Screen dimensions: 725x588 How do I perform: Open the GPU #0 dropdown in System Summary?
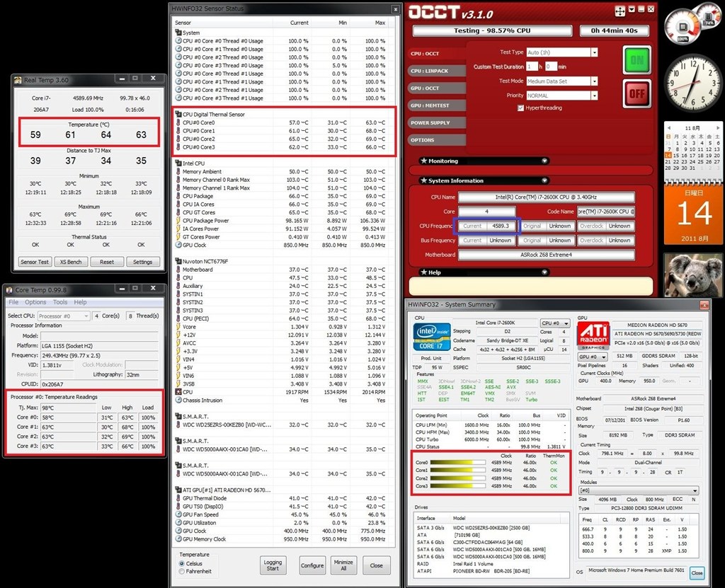click(x=593, y=357)
